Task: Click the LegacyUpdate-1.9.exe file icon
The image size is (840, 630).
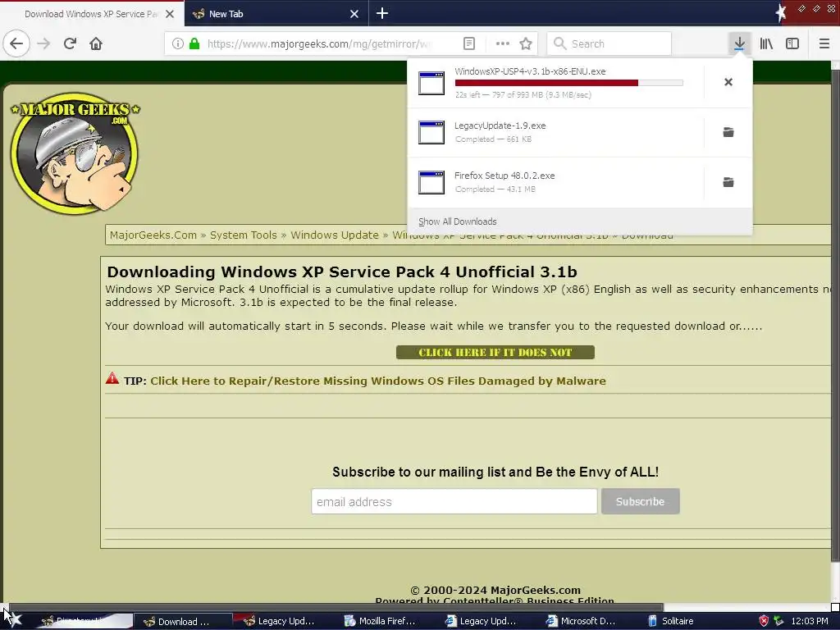Action: point(431,132)
